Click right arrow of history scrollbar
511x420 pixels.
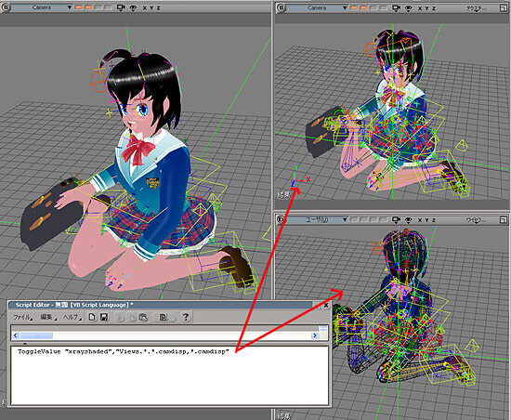point(314,335)
